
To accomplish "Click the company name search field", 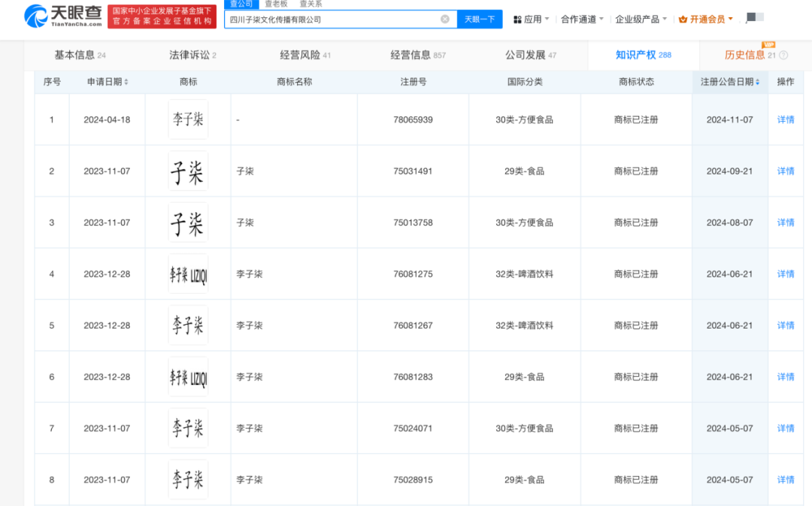I will pyautogui.click(x=331, y=19).
